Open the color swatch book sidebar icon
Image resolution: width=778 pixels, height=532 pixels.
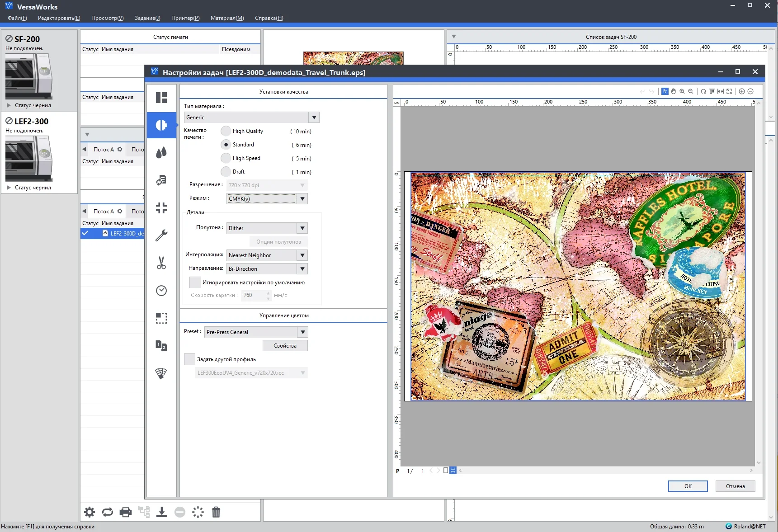click(161, 373)
